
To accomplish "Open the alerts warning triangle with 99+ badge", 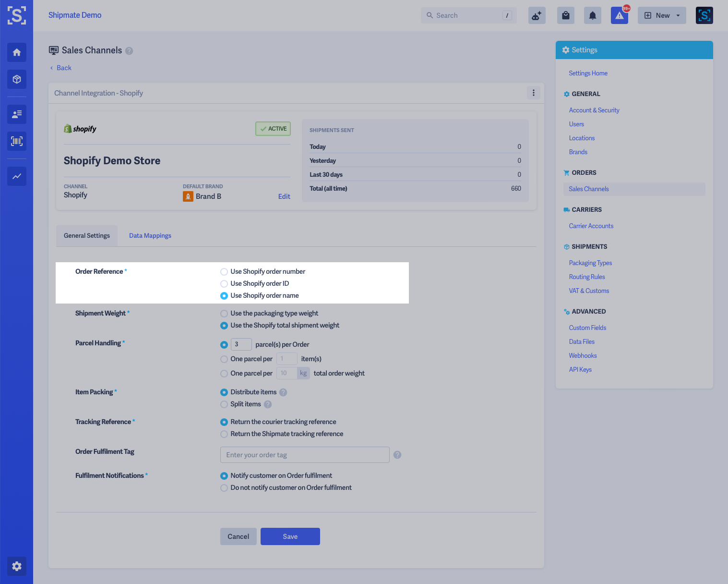I will pyautogui.click(x=619, y=15).
